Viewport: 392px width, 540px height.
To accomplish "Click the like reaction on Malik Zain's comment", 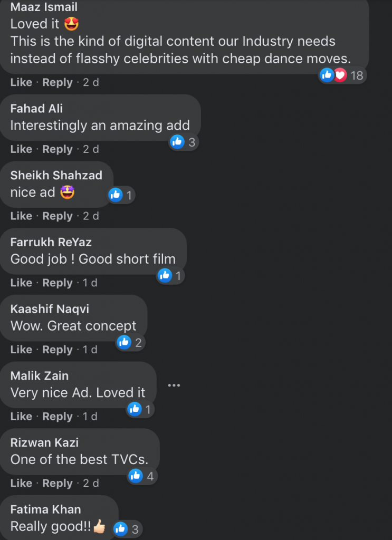I will point(135,409).
